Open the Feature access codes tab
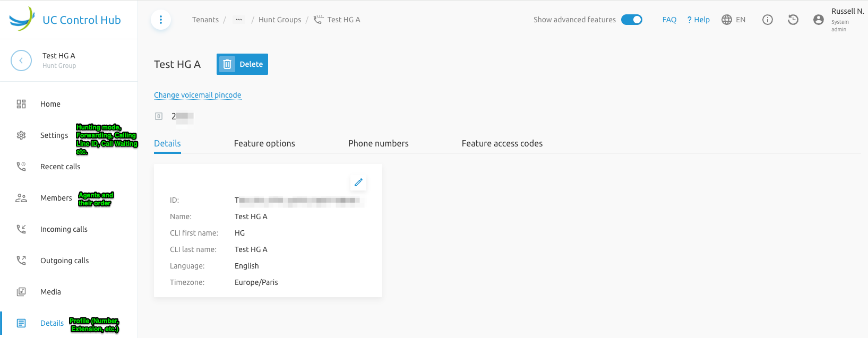The image size is (868, 338). click(502, 143)
